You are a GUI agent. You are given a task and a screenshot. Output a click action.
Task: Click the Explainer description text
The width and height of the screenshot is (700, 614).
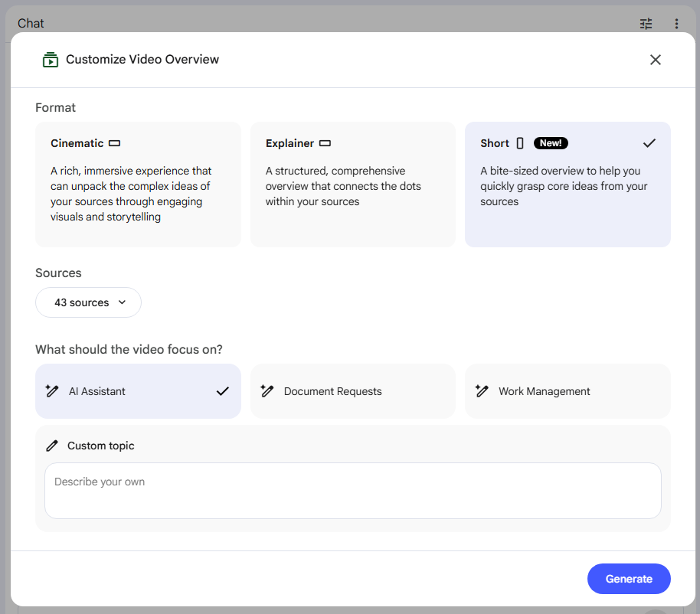[x=343, y=186]
